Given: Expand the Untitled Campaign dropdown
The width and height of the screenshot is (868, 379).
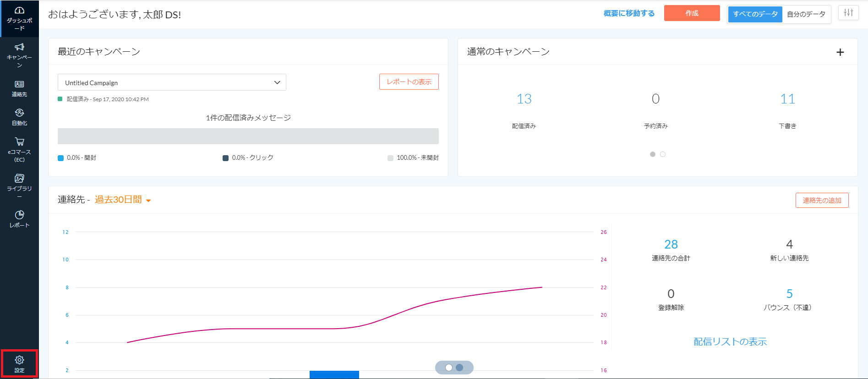Looking at the screenshot, I should click(172, 82).
